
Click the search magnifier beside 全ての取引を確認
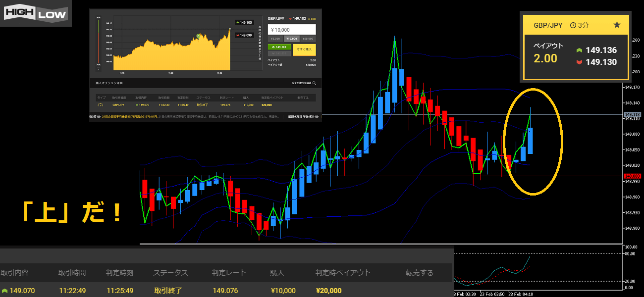click(x=314, y=83)
